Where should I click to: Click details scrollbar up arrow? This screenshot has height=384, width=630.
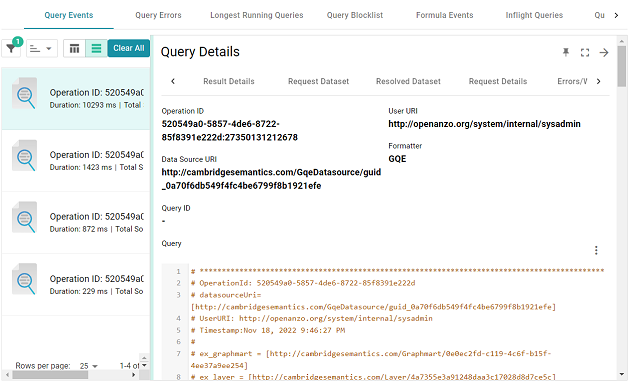(622, 41)
